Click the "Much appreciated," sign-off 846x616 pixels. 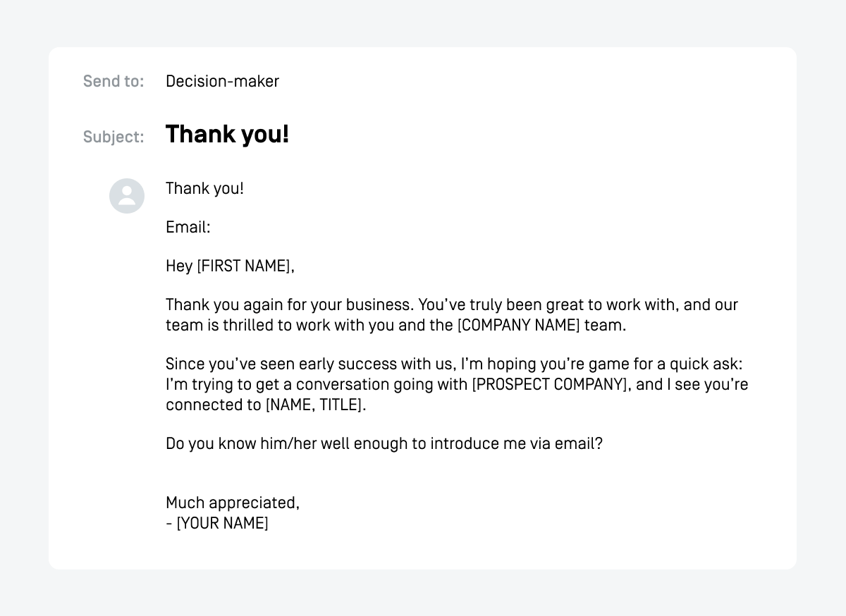(233, 503)
